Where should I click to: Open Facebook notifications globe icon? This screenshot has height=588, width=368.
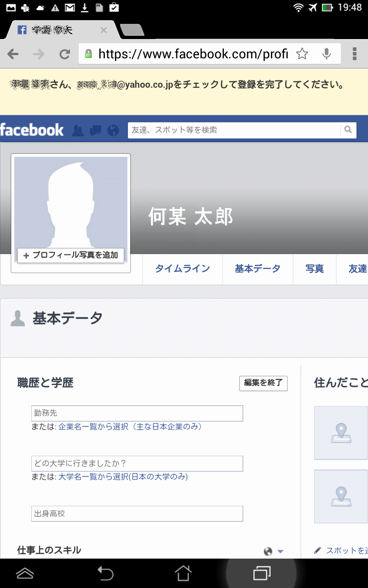113,130
